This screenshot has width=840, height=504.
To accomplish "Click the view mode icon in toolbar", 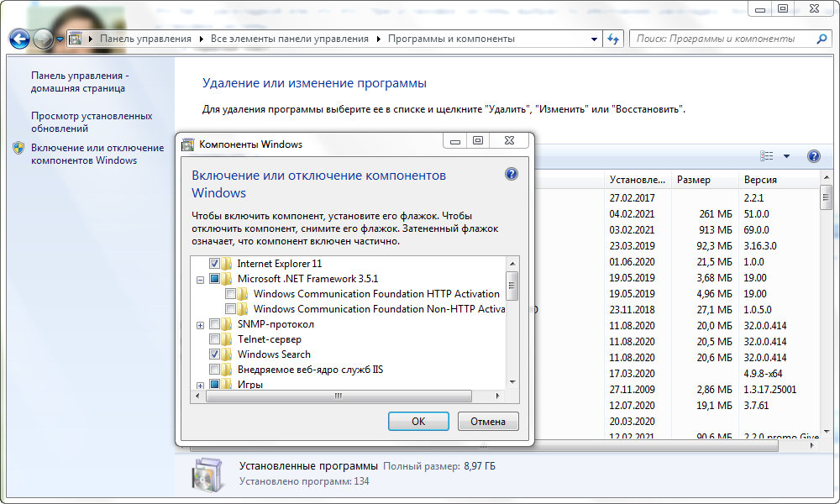I will point(767,156).
